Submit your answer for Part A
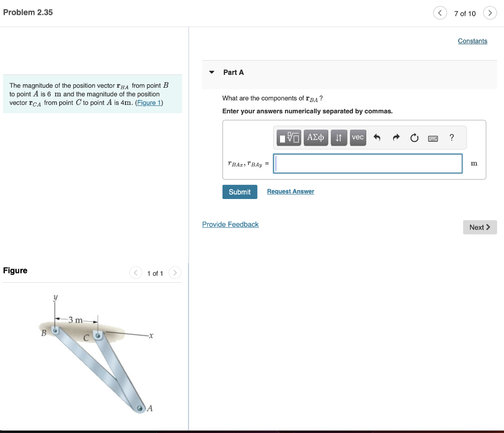The image size is (504, 433). [240, 192]
